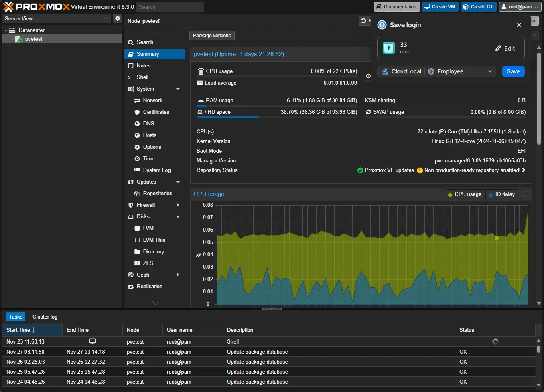544x392 pixels.
Task: Click the password manager icon in Save login
Action: (382, 25)
